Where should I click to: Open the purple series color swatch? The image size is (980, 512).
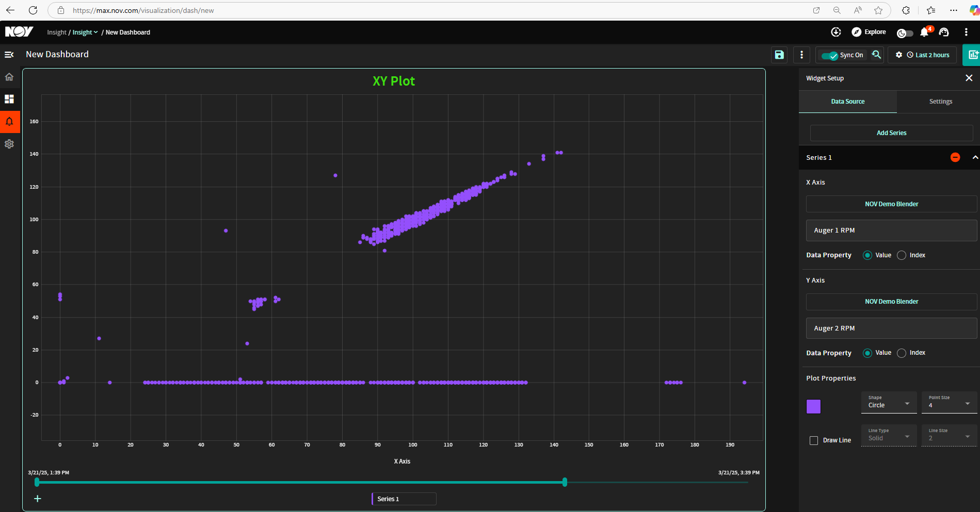click(813, 406)
